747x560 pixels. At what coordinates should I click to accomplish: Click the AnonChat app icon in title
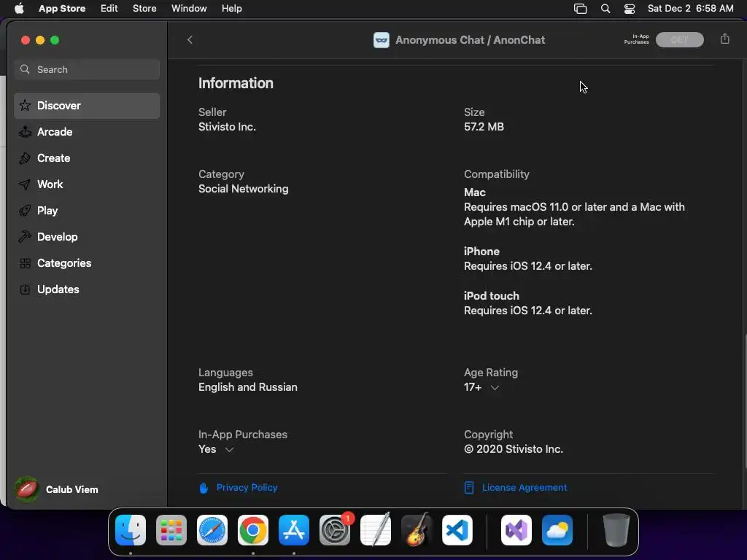[x=381, y=40]
